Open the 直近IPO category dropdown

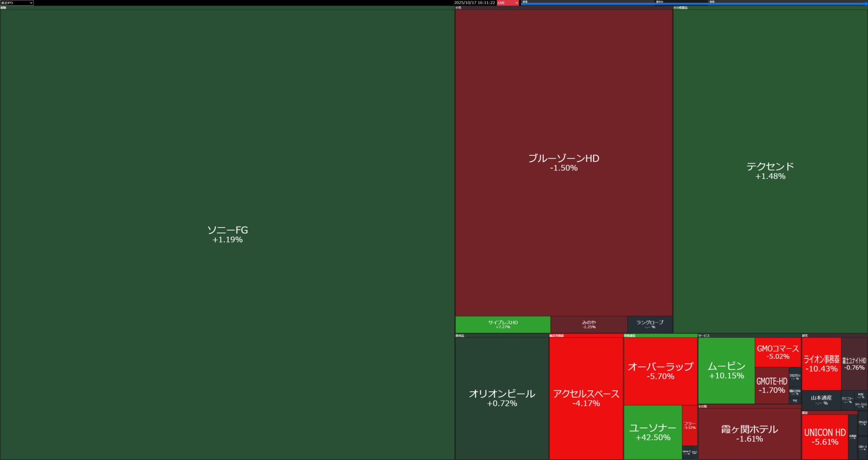(17, 3)
